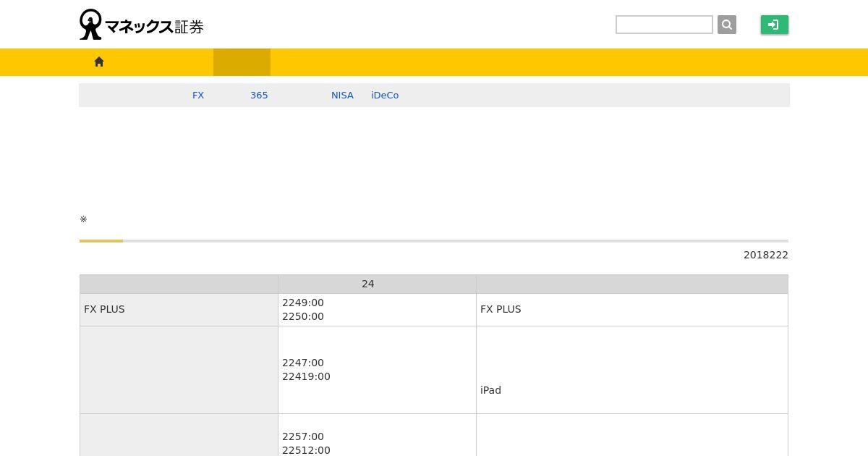Click the time value 22512:00

pos(306,450)
